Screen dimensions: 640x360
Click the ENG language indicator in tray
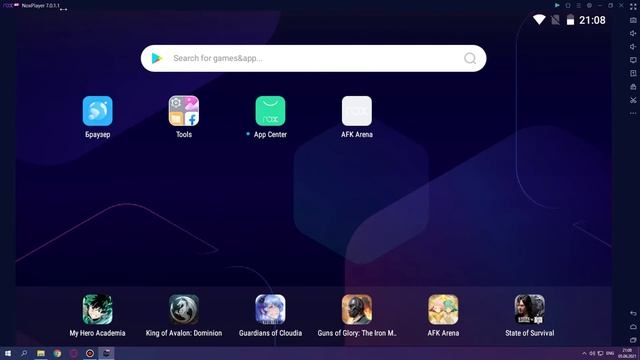click(x=610, y=353)
